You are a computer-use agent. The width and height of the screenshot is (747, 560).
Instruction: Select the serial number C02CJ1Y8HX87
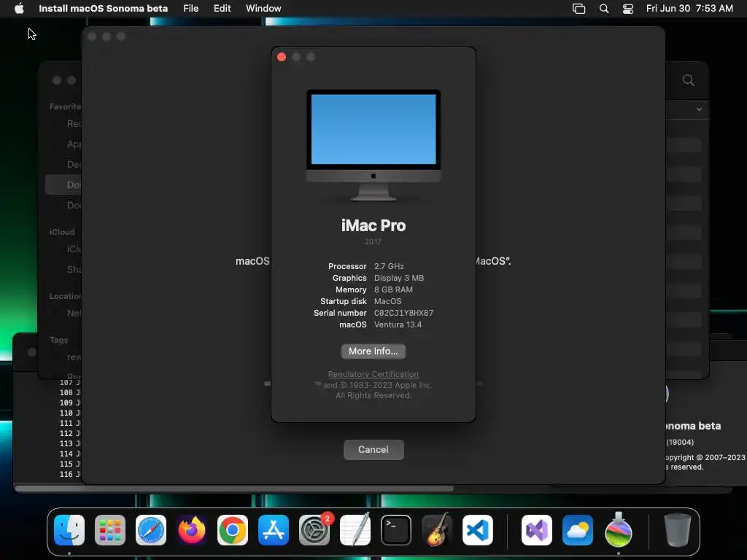[403, 313]
